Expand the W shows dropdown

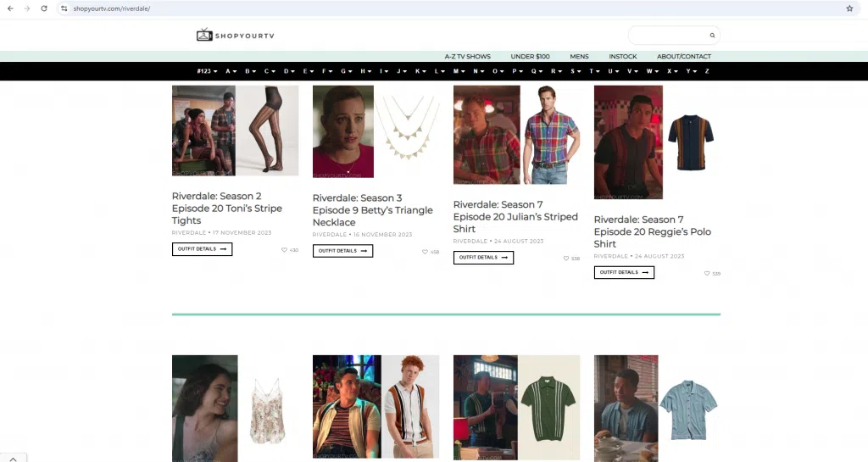click(652, 71)
